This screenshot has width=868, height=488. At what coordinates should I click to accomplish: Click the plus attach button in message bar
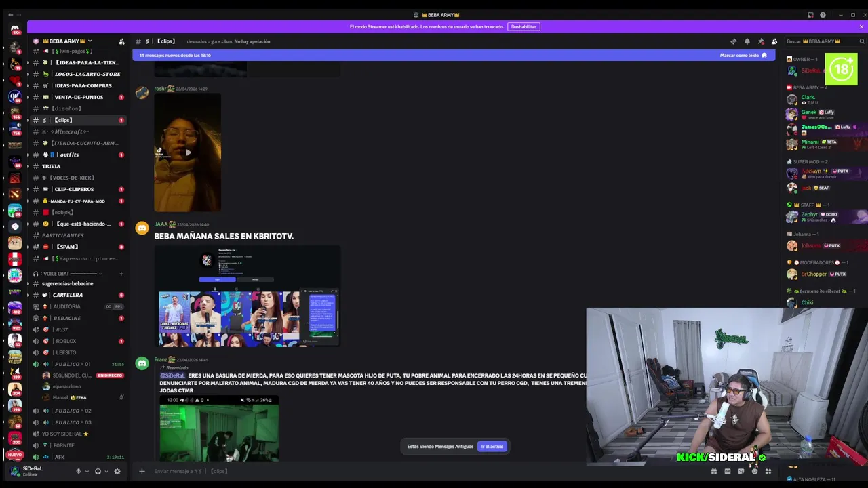[x=142, y=471]
